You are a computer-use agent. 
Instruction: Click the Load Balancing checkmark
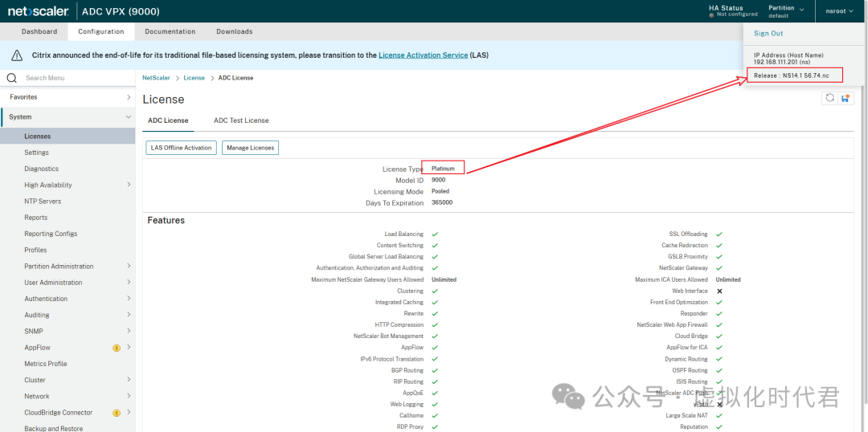point(435,234)
